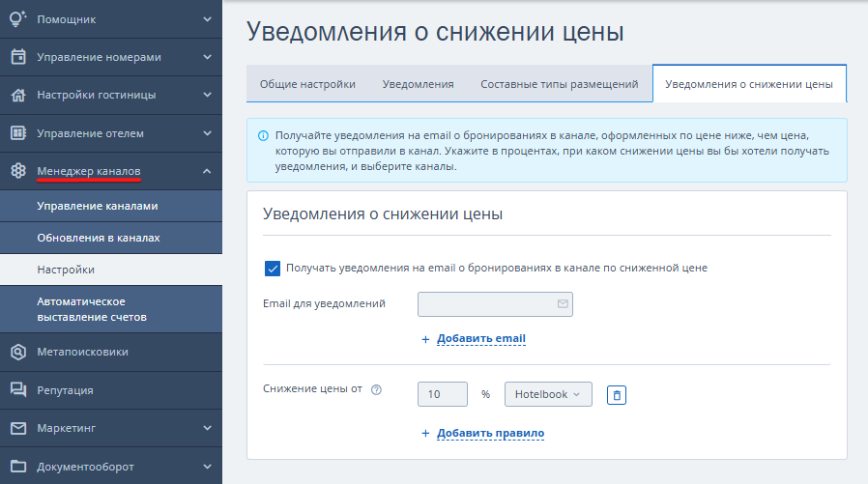Switch to Общие настройки tab

point(307,84)
